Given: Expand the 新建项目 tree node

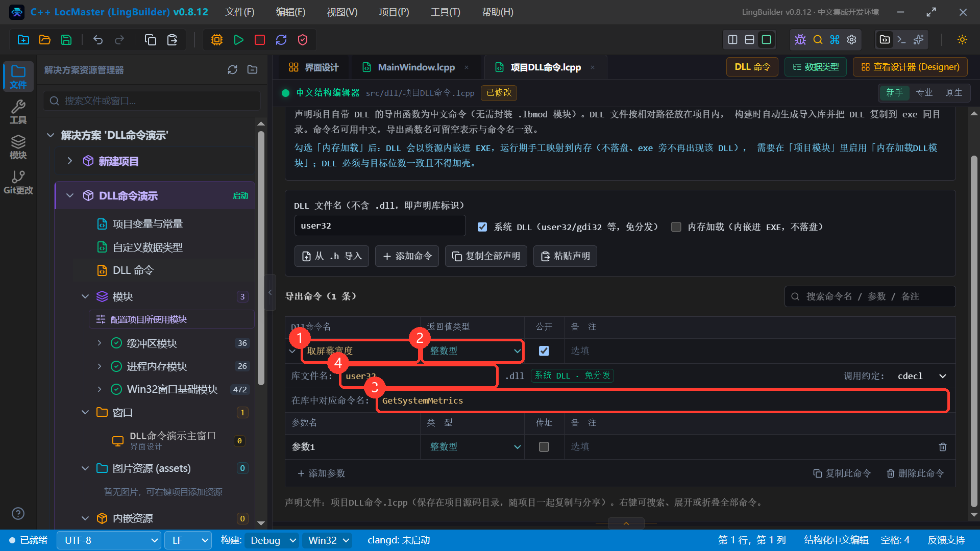Looking at the screenshot, I should tap(70, 161).
